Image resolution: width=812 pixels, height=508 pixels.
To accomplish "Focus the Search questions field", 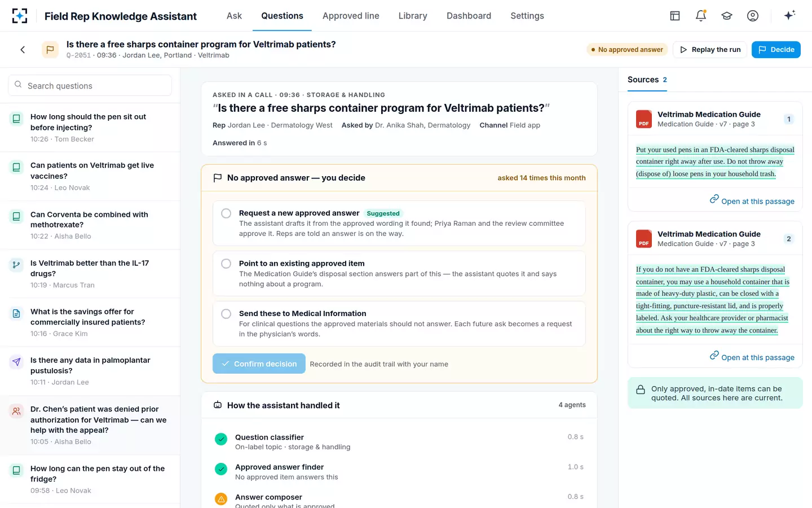I will (x=90, y=85).
